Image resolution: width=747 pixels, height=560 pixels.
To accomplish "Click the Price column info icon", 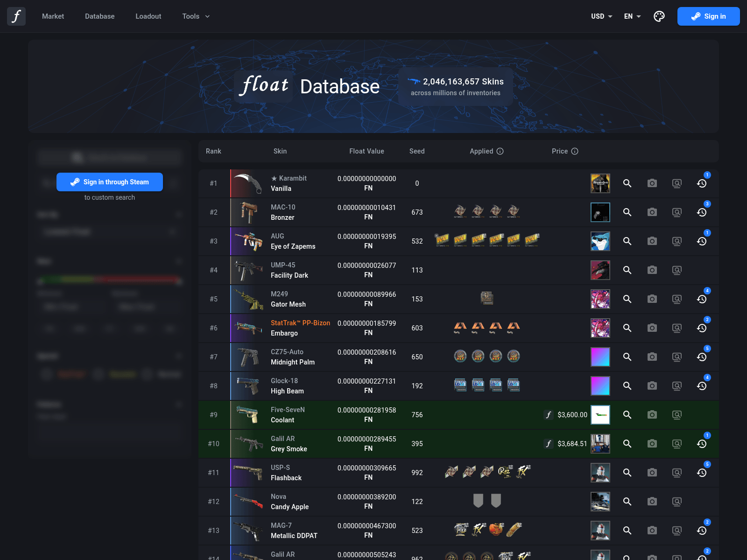I will (575, 151).
